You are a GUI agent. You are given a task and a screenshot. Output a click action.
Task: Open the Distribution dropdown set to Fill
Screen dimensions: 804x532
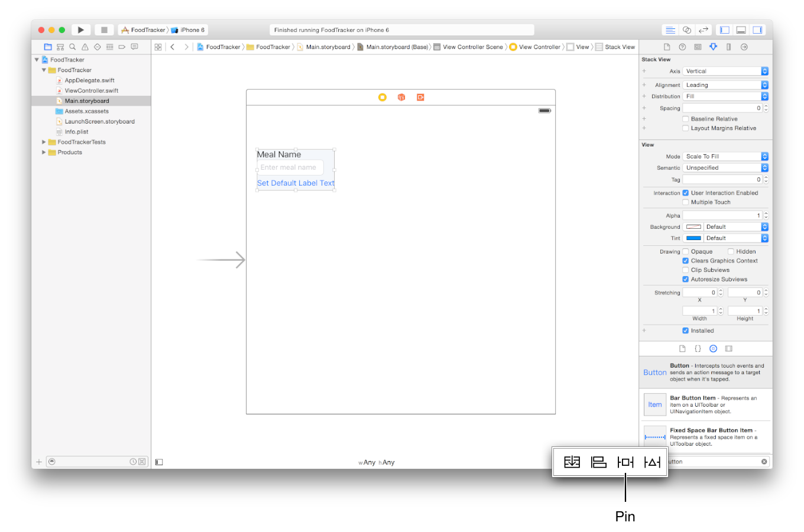click(x=726, y=96)
